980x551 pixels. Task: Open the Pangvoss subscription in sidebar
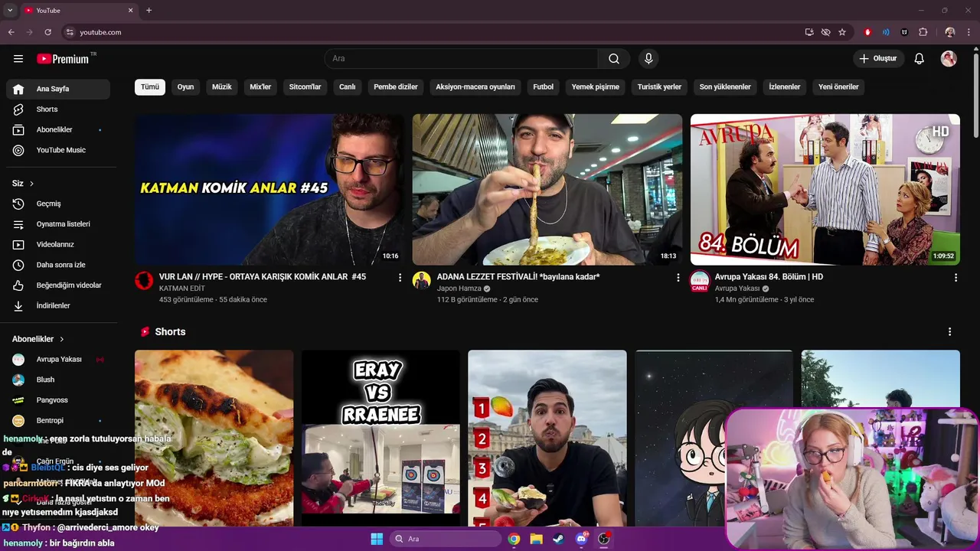coord(58,400)
